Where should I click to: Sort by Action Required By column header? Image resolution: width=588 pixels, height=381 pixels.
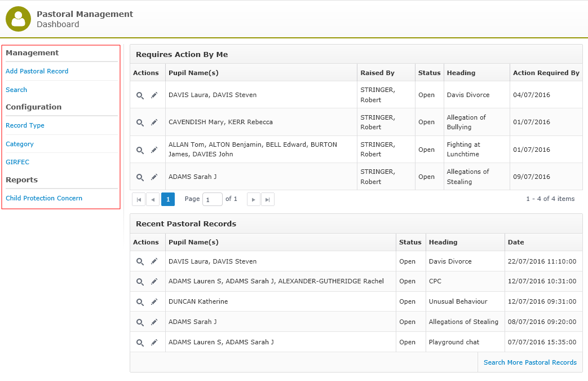[546, 73]
